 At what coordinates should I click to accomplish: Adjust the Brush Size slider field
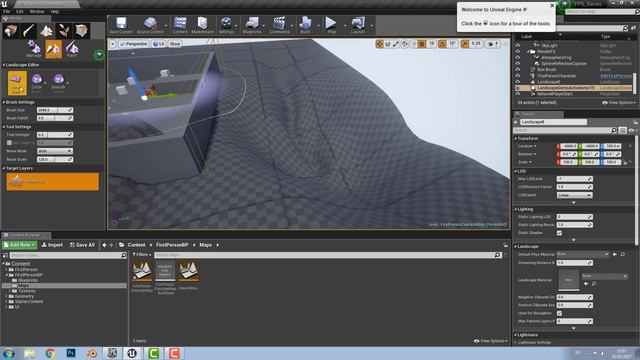coord(55,110)
